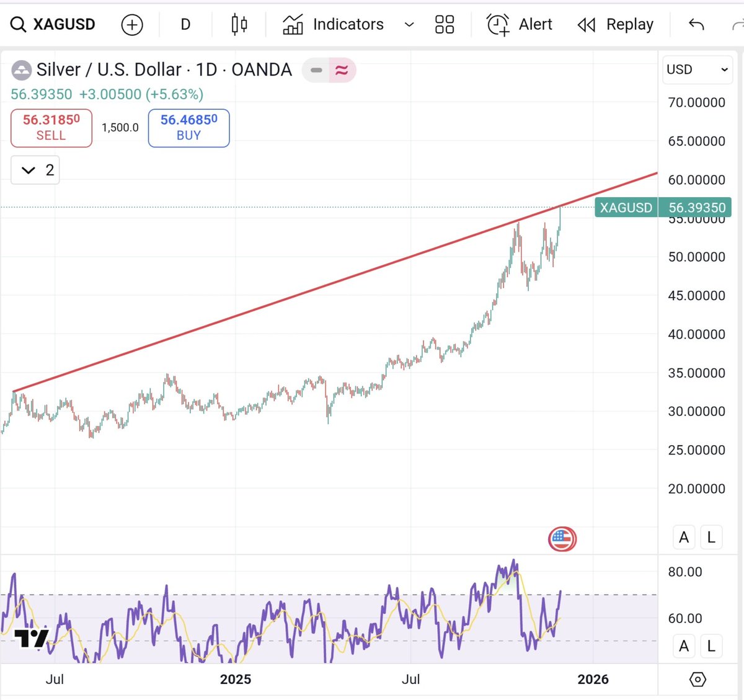Open the D timeframe selector
The image size is (744, 700).
coord(184,24)
